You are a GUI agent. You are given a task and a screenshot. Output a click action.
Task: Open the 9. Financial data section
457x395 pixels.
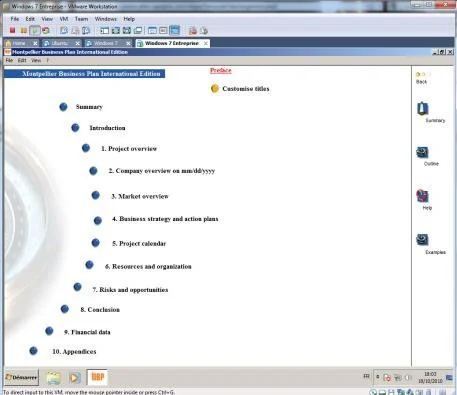[87, 332]
